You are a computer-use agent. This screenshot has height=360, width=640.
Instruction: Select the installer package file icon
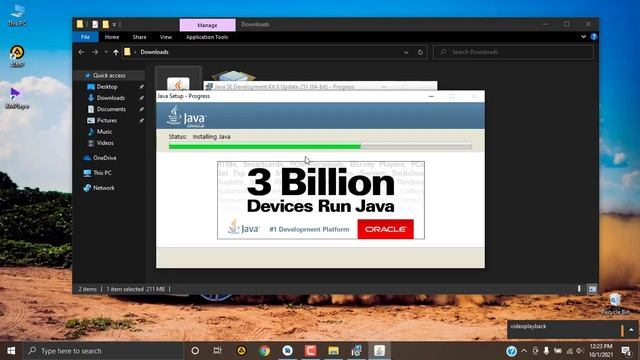click(x=233, y=76)
